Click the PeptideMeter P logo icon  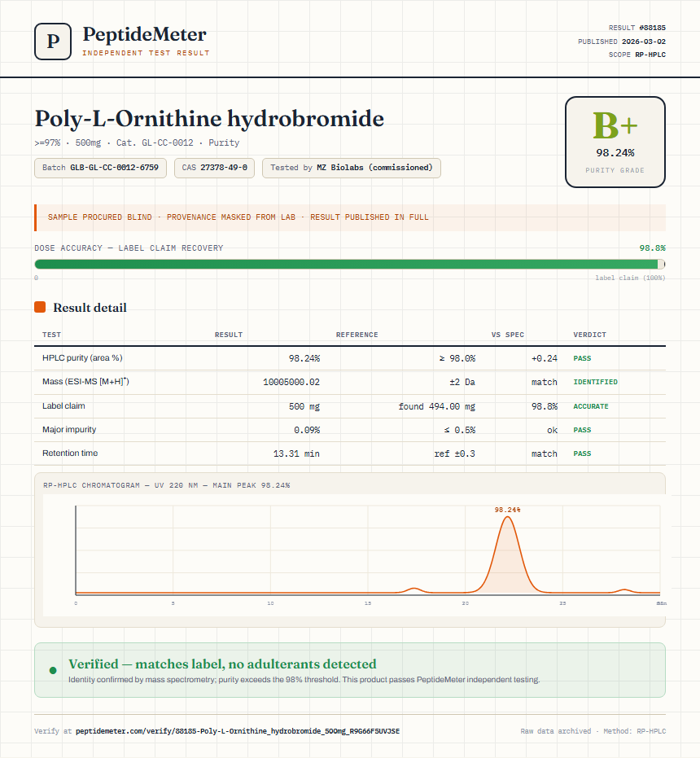click(x=53, y=42)
